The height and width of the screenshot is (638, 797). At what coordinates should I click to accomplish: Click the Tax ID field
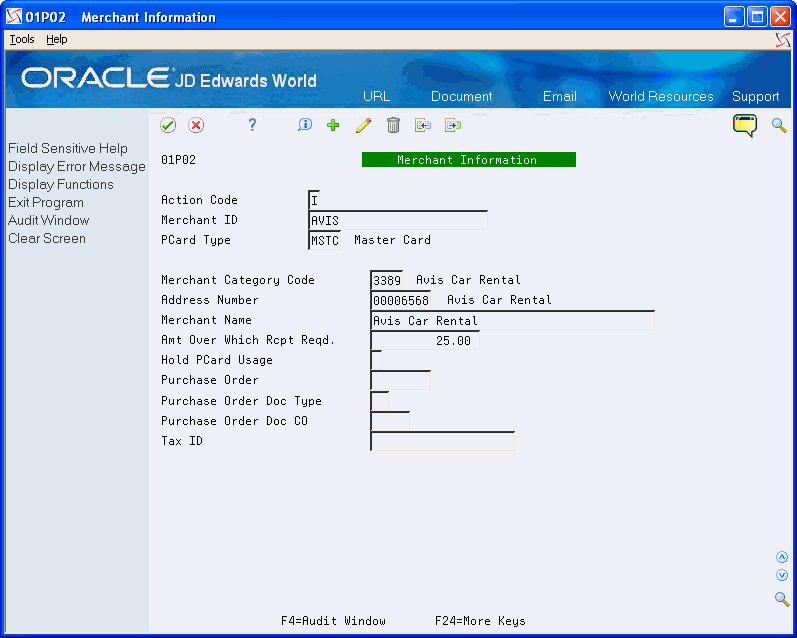(x=442, y=441)
